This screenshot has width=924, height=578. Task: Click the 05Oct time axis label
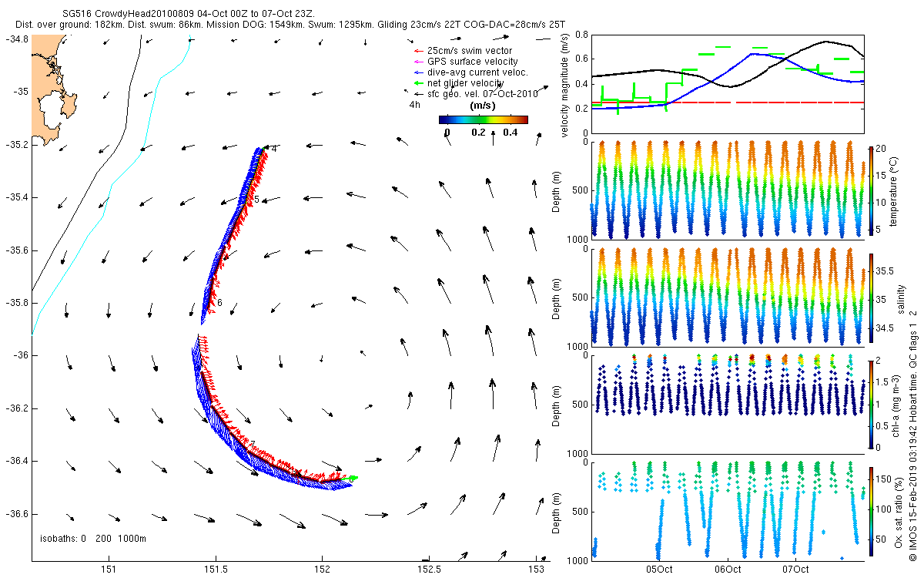coord(660,570)
